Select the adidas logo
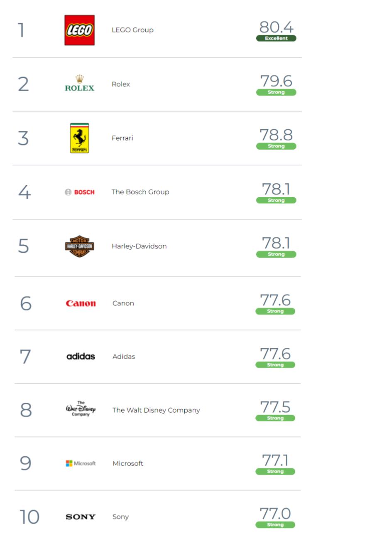 tap(81, 357)
